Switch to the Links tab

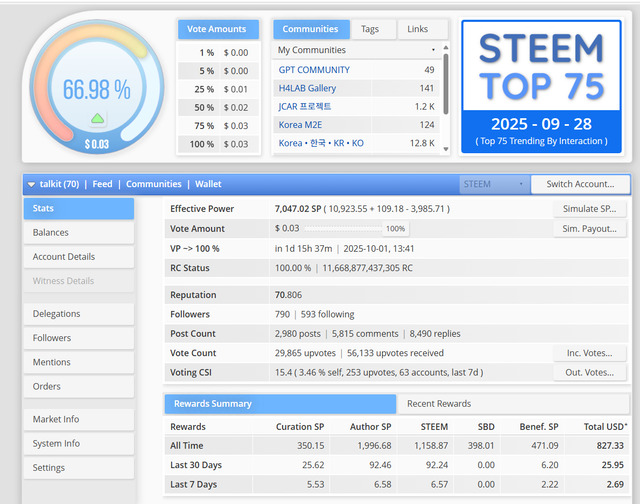[x=422, y=29]
